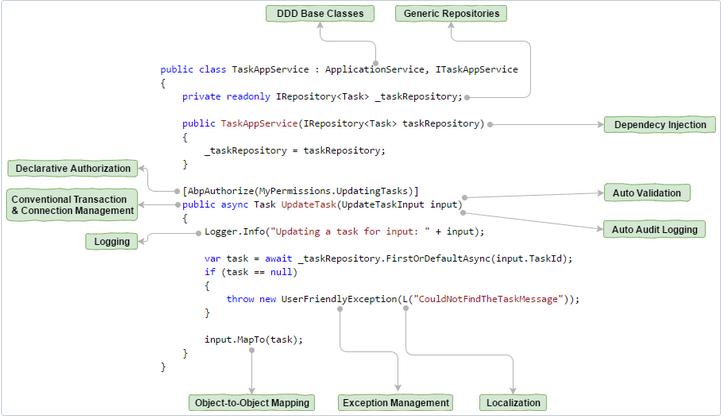The height and width of the screenshot is (416, 721).
Task: Click the _taskRepository field declaration text
Action: 418,97
